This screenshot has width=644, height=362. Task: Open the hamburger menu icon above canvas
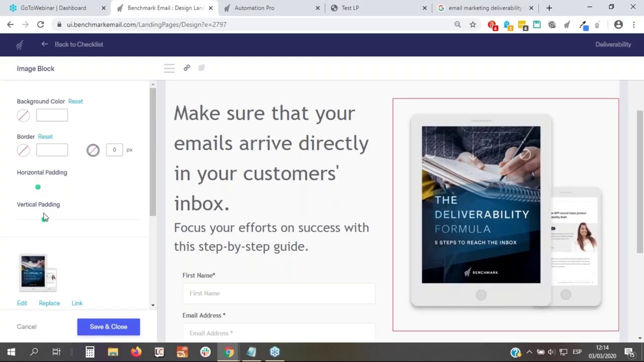coord(169,68)
